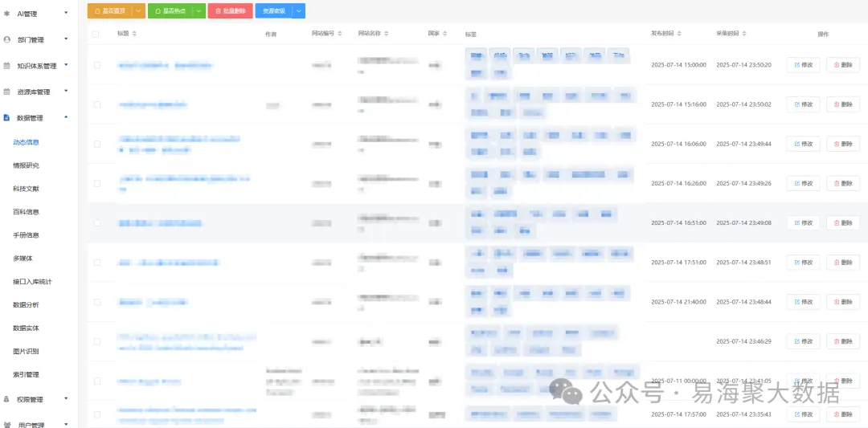This screenshot has height=428, width=868.
Task: Sort the table by 网站名称 column
Action: [387, 34]
